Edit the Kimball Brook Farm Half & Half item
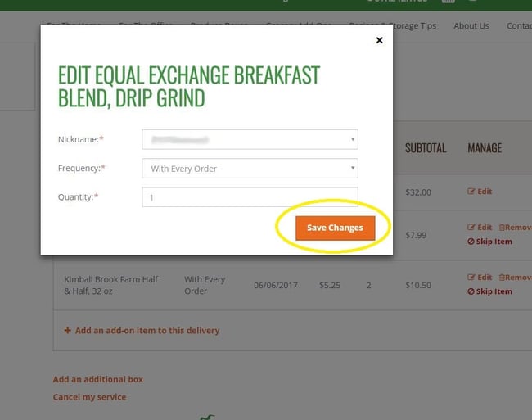This screenshot has height=420, width=532. (480, 278)
